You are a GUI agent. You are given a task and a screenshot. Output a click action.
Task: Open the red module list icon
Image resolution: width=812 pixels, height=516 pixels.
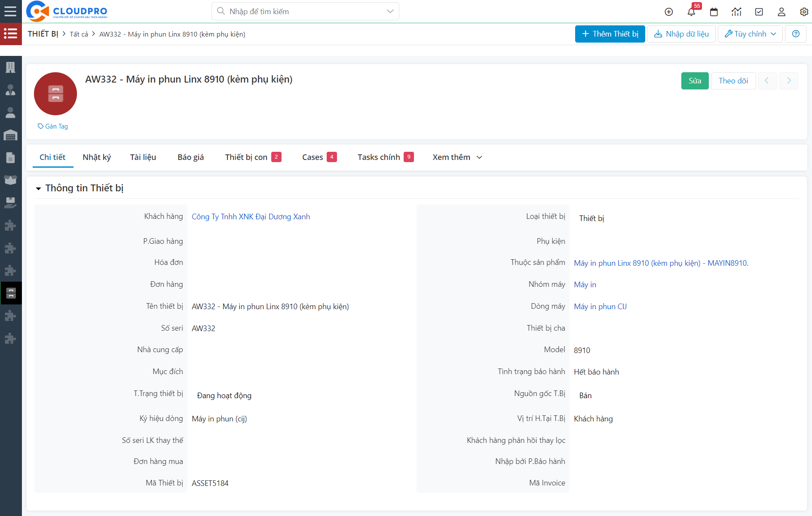[x=11, y=34]
